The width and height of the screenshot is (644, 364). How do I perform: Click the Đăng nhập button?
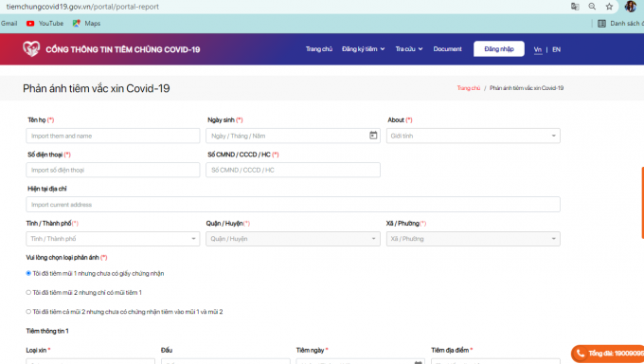click(x=499, y=49)
